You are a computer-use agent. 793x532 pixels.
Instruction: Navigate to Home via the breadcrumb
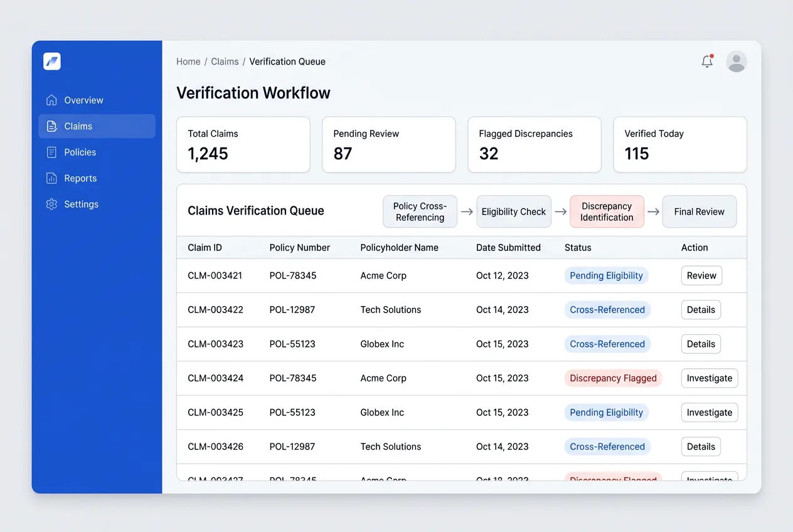[x=188, y=61]
